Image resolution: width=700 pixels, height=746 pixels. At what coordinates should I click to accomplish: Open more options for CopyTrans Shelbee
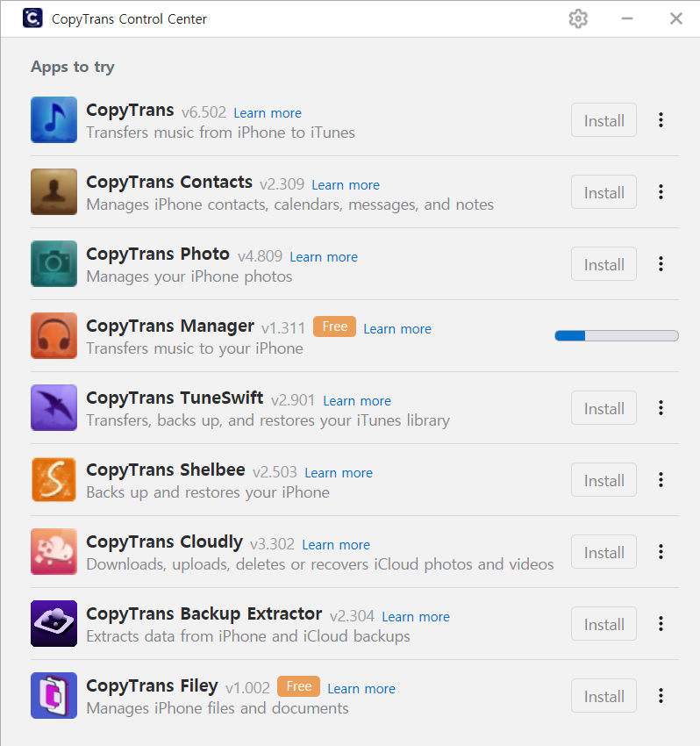click(x=661, y=479)
